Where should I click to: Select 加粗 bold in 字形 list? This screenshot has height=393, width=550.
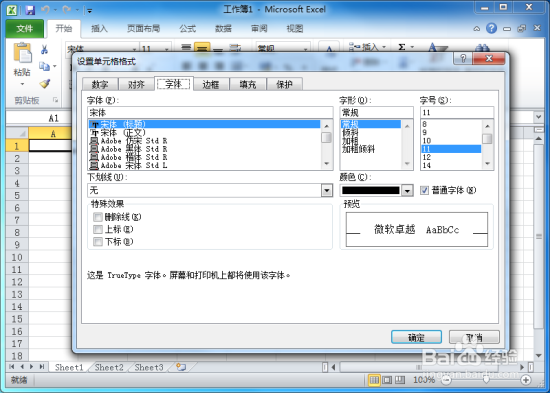tap(370, 141)
